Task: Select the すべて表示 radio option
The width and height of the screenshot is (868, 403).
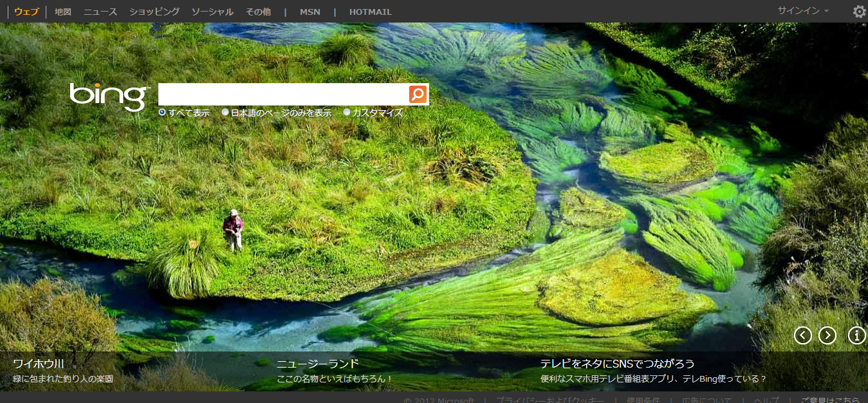Action: pyautogui.click(x=162, y=113)
